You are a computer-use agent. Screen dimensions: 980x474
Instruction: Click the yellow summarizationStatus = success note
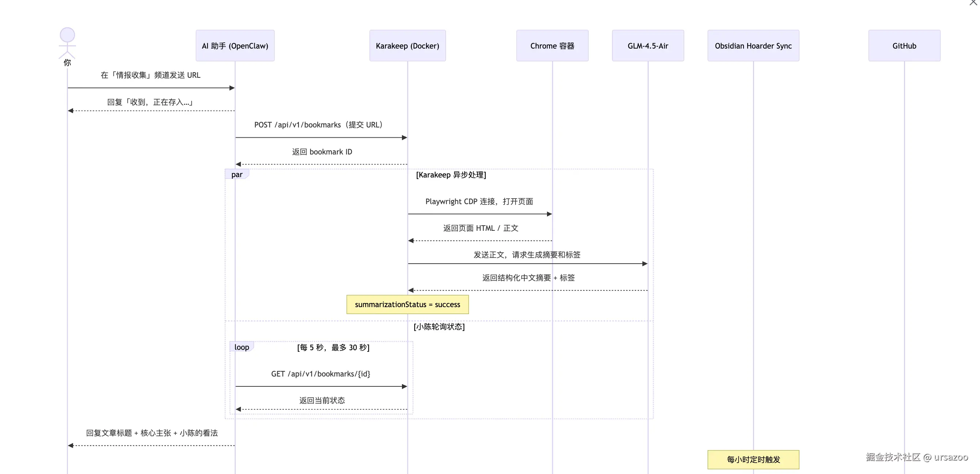(x=407, y=305)
